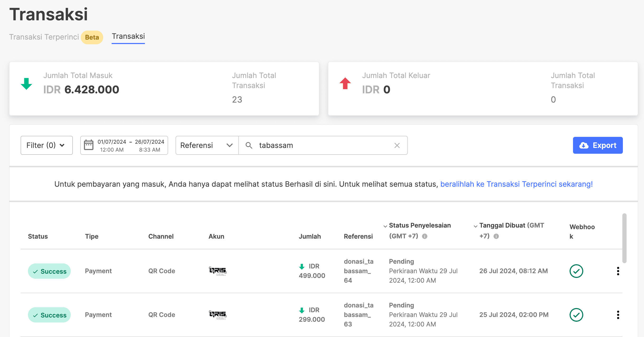Image resolution: width=644 pixels, height=337 pixels.
Task: Click webhook check icon for donasi_tabassam_63
Action: click(576, 315)
